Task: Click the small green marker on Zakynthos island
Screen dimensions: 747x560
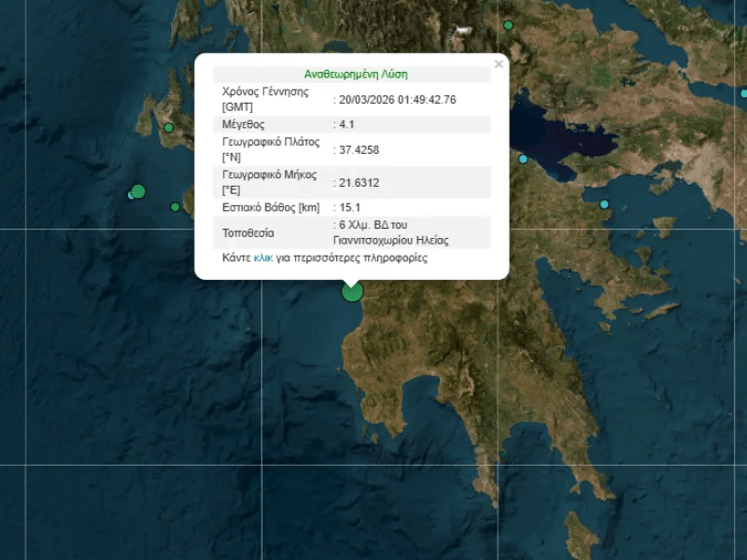Action: pyautogui.click(x=175, y=207)
